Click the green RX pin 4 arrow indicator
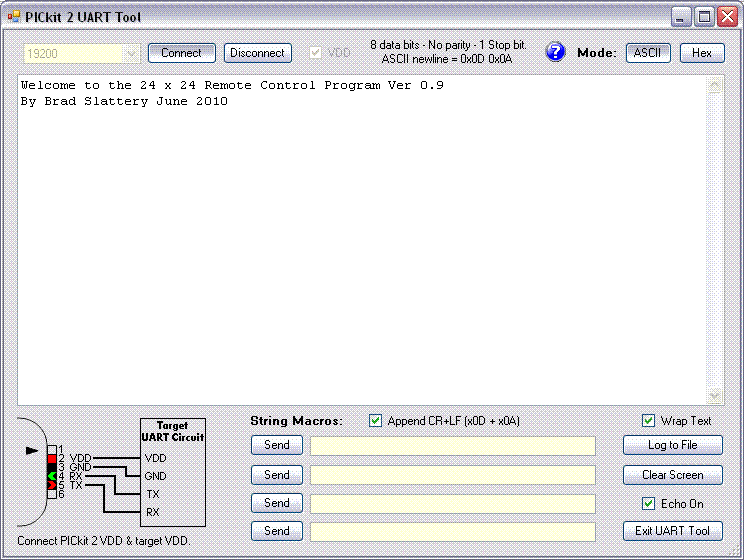744x560 pixels. coord(52,476)
